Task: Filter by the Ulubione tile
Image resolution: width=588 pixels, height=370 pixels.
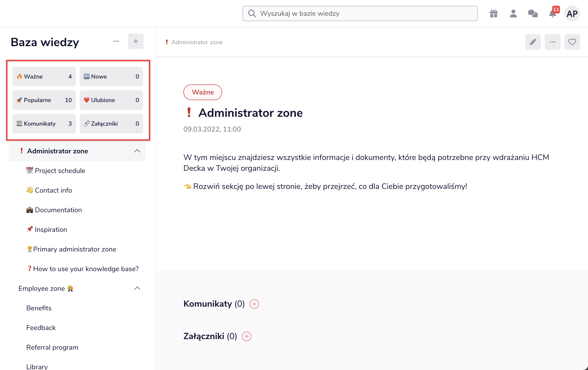Action: tap(111, 100)
